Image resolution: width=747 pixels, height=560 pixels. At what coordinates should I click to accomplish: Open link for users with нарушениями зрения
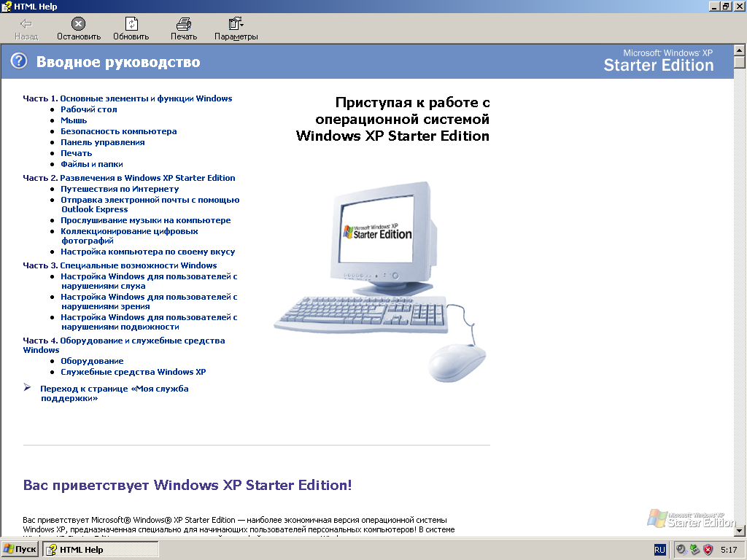(x=149, y=302)
